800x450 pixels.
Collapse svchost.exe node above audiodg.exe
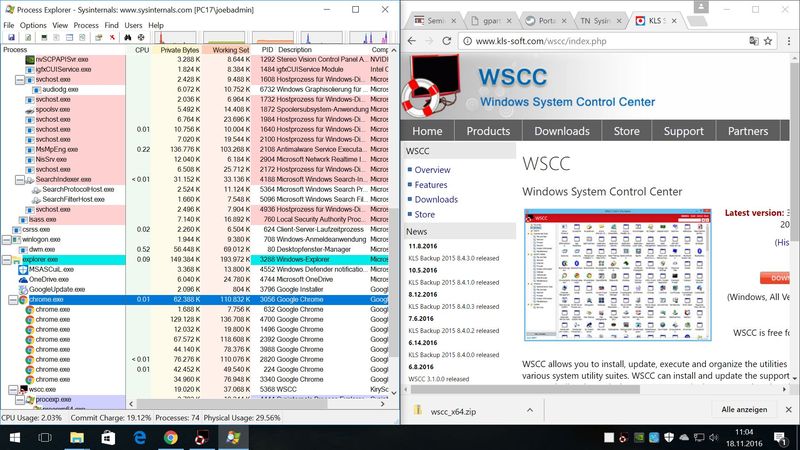click(x=20, y=80)
